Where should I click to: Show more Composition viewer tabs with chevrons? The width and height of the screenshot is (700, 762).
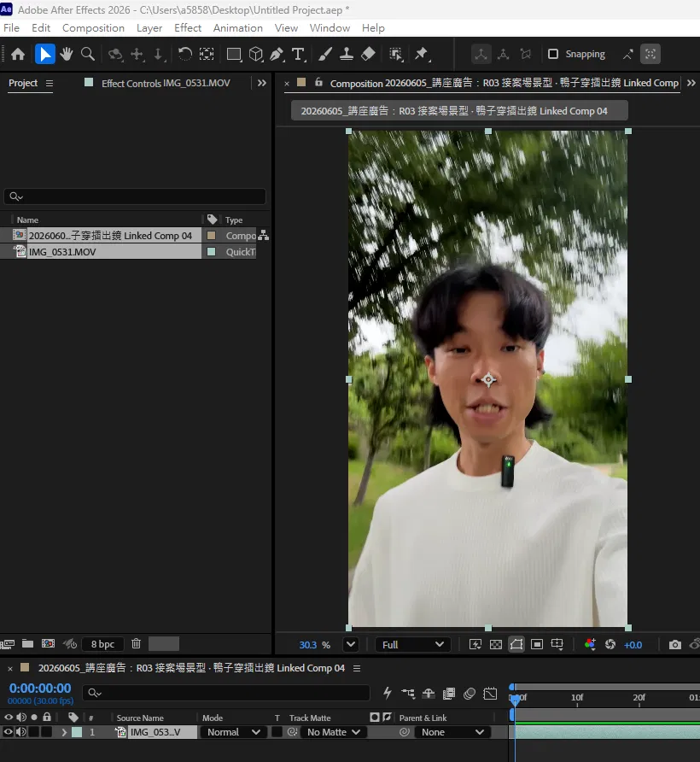coord(691,83)
